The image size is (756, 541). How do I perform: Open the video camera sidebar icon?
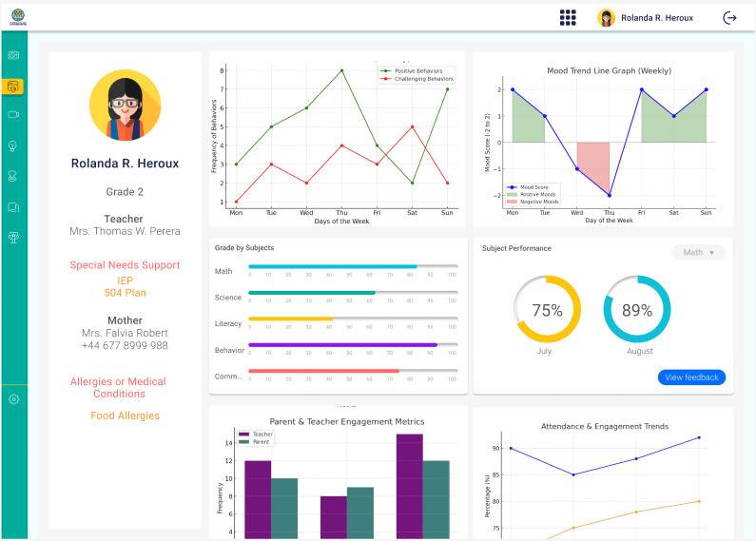pyautogui.click(x=13, y=114)
